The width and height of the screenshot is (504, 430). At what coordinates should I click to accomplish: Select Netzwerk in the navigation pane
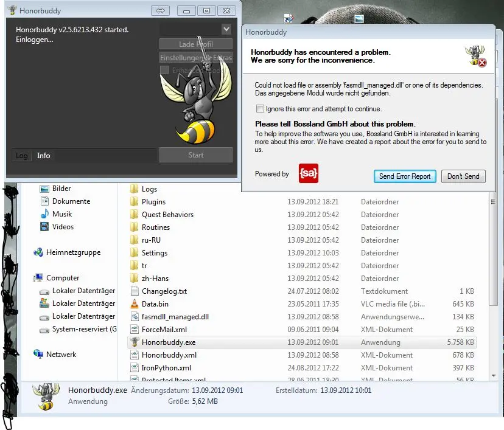[61, 355]
